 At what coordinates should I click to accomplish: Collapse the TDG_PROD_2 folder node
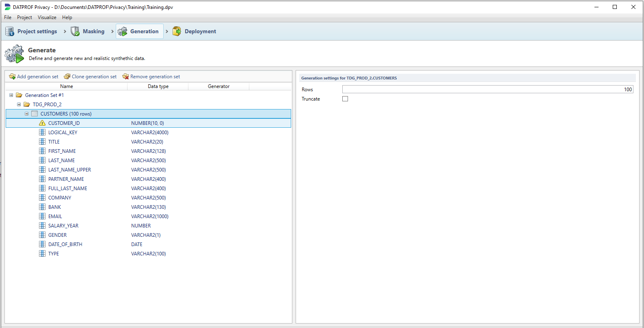[x=19, y=105]
